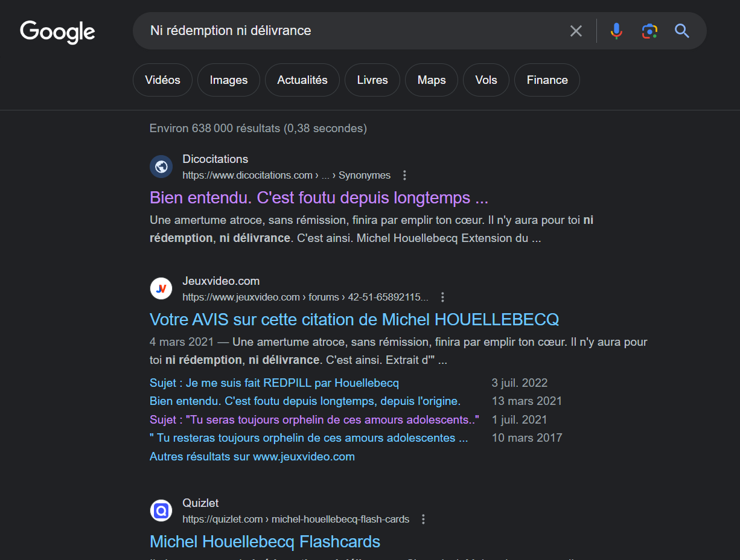Viewport: 740px width, 560px height.
Task: Open Google Lens image search
Action: pyautogui.click(x=649, y=31)
